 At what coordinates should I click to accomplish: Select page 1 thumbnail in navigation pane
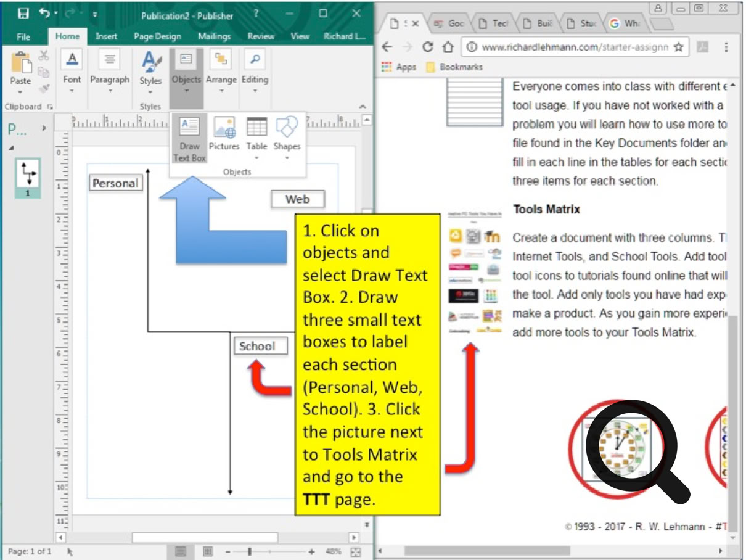(x=28, y=178)
